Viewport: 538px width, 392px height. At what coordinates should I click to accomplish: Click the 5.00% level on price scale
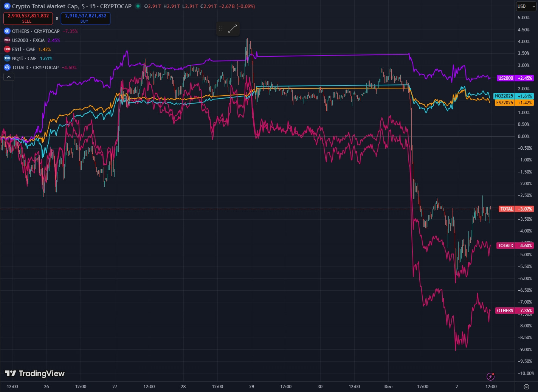point(524,18)
